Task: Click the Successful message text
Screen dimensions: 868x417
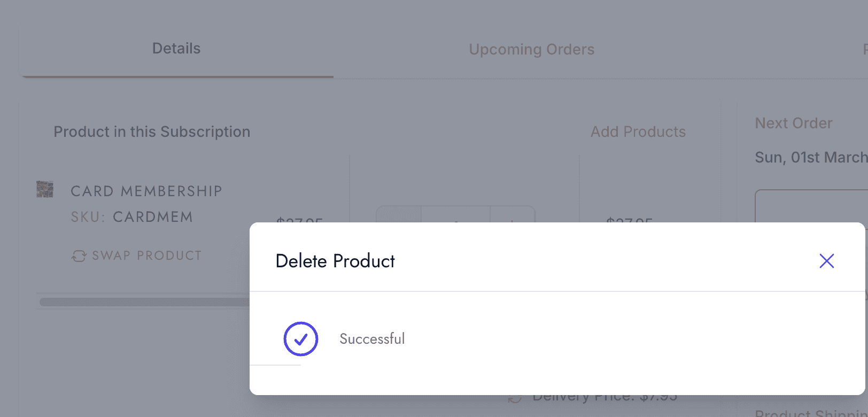Action: click(372, 339)
